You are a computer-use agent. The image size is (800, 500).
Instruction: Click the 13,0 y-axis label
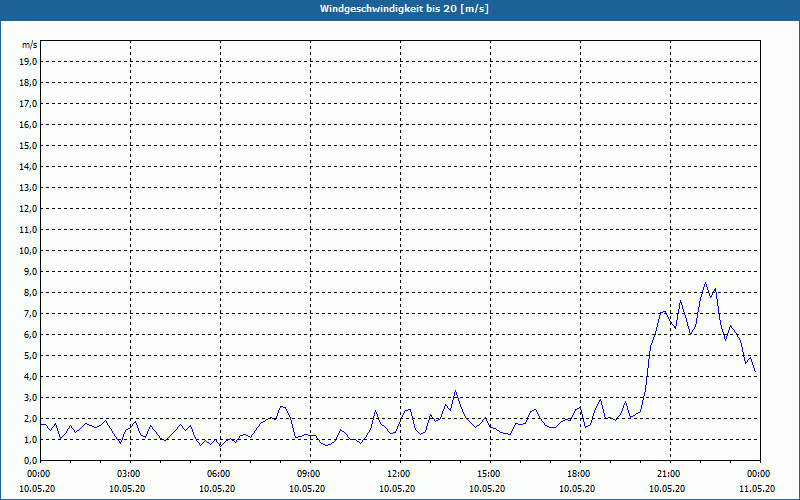[x=28, y=187]
